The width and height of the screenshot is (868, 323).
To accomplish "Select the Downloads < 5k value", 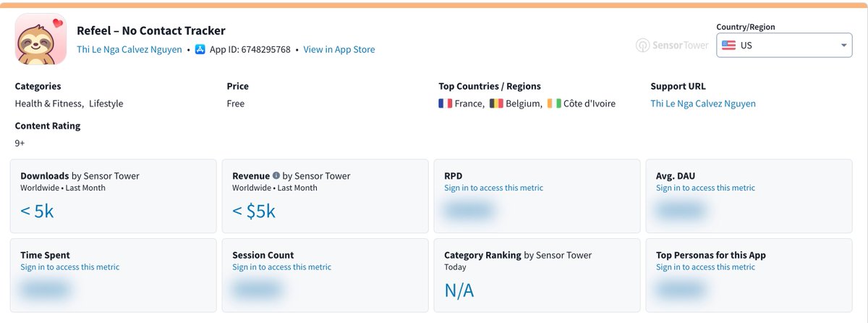I will 37,211.
